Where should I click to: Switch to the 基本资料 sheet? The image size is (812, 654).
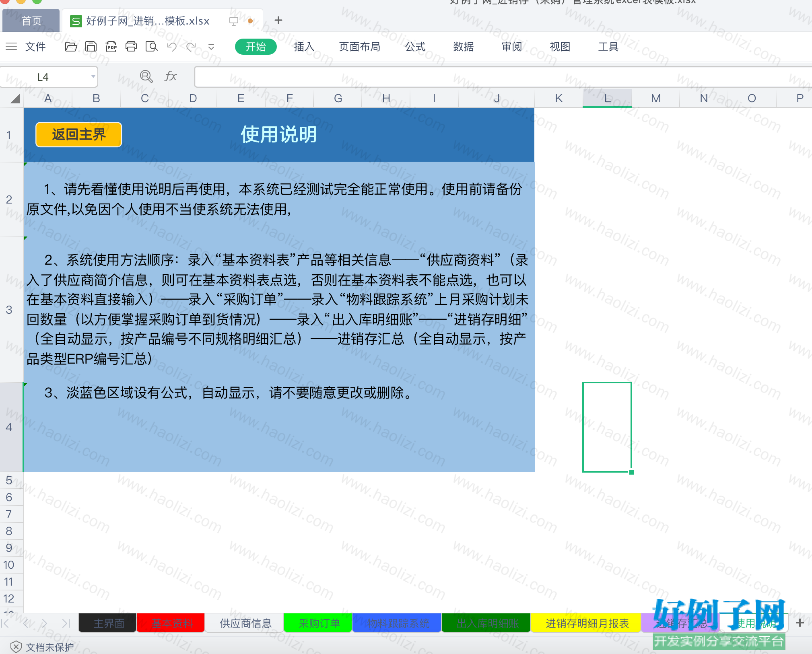pyautogui.click(x=171, y=623)
